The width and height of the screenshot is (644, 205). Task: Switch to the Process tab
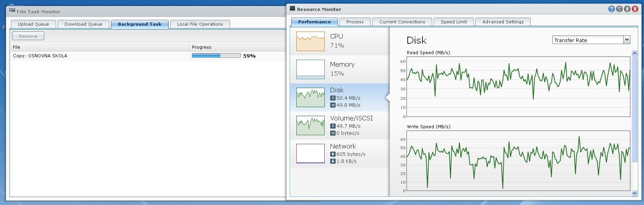355,22
